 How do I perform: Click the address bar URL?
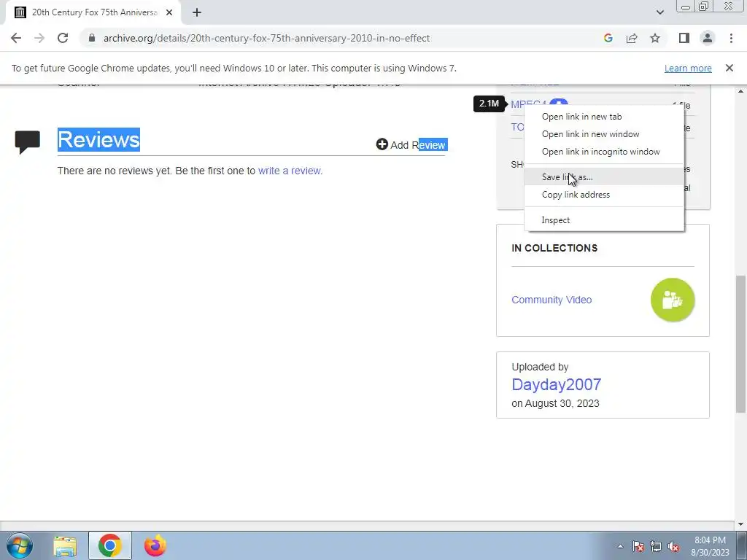pyautogui.click(x=267, y=38)
